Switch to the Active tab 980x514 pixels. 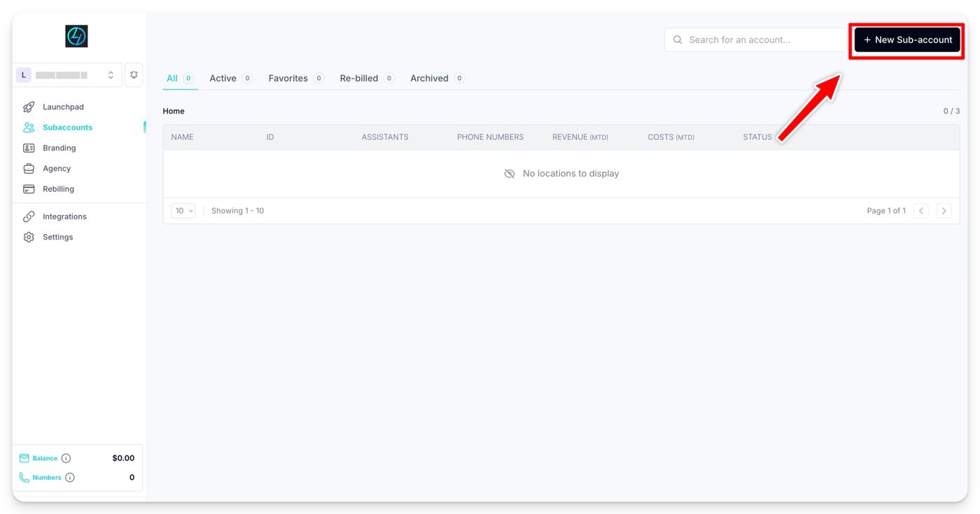231,78
